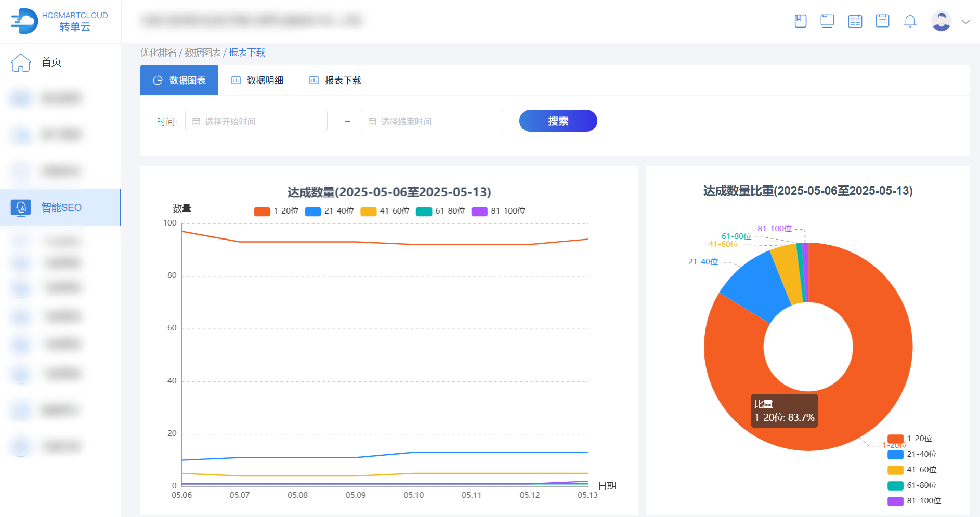Image resolution: width=980 pixels, height=517 pixels.
Task: Click the 81-100位 label above the pie
Action: (x=775, y=229)
